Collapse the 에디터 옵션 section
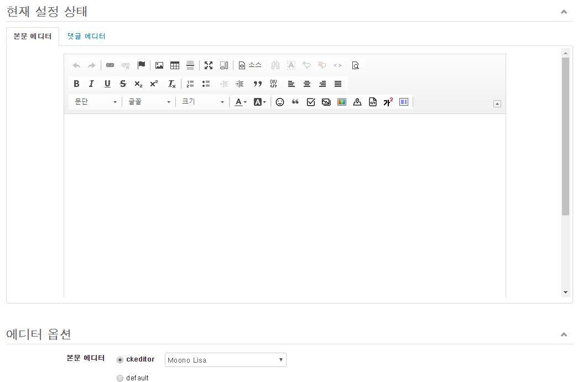 (x=564, y=334)
